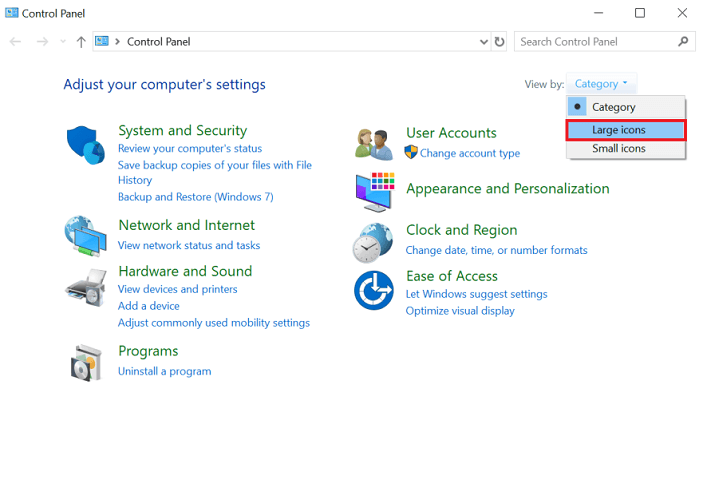Image resolution: width=703 pixels, height=480 pixels.
Task: Click the address bar breadcrumb chevron
Action: coord(117,42)
